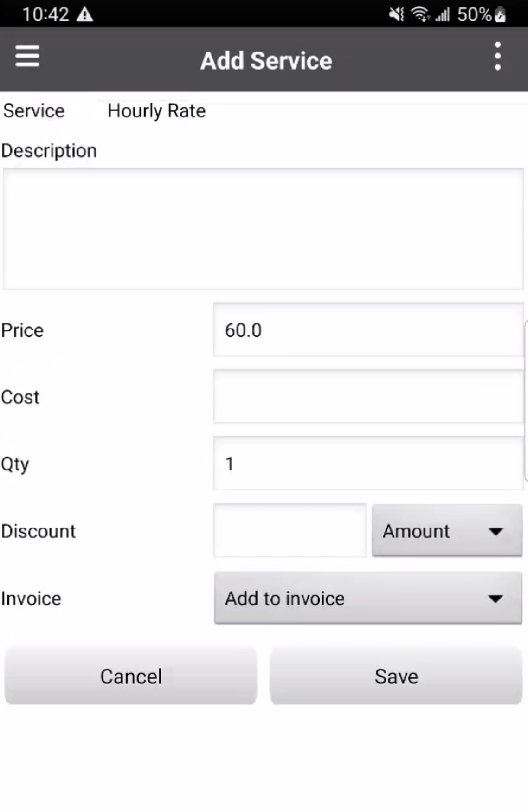Tap the muted sound status icon
The width and height of the screenshot is (528, 812).
396,15
